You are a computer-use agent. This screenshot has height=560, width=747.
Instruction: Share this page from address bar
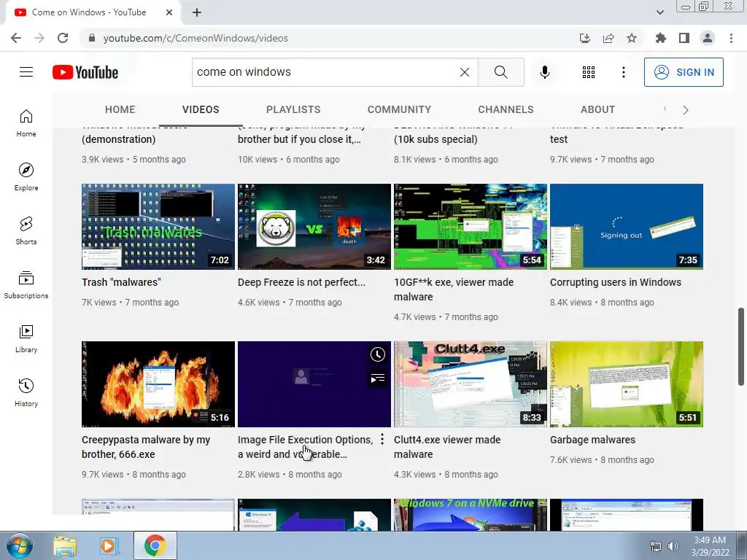click(608, 38)
